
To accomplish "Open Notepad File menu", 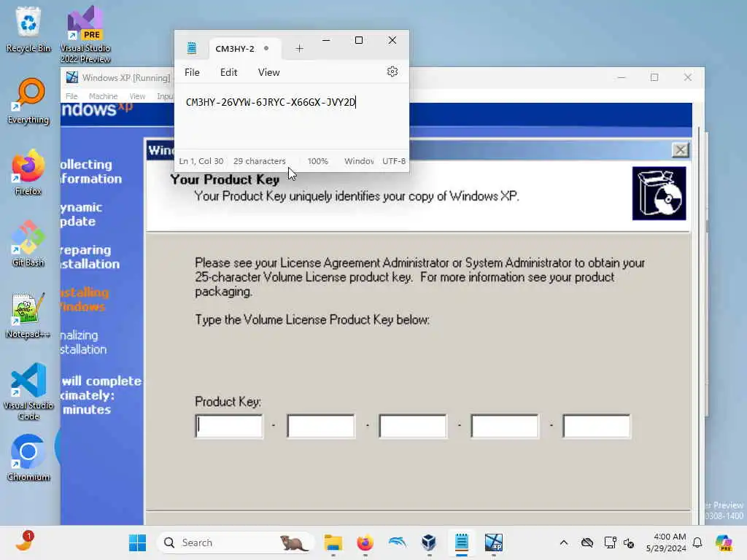I will [x=192, y=72].
